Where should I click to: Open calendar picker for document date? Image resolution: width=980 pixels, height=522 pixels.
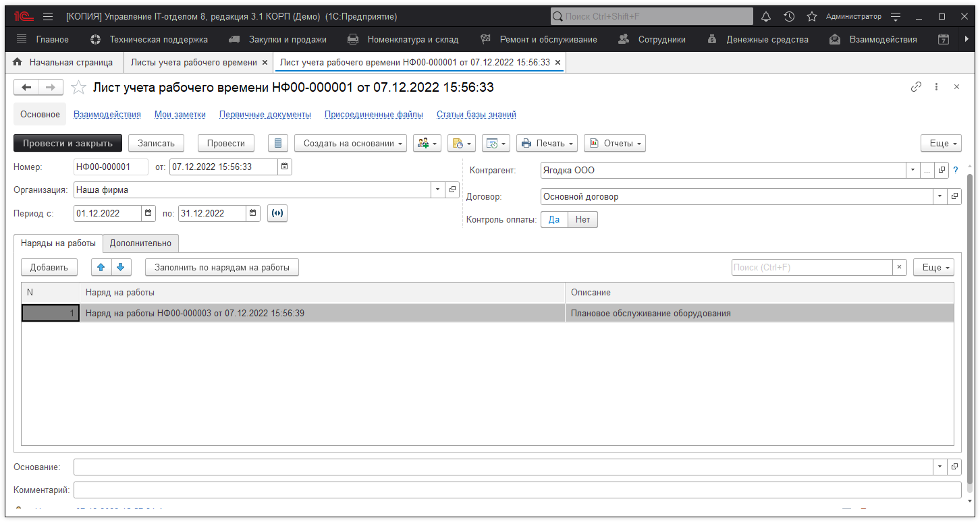click(285, 167)
